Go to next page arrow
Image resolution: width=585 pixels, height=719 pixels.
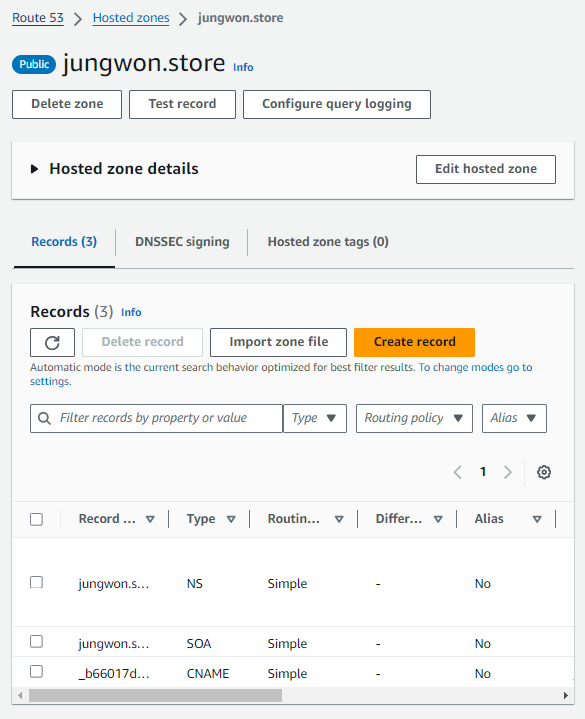tap(508, 472)
